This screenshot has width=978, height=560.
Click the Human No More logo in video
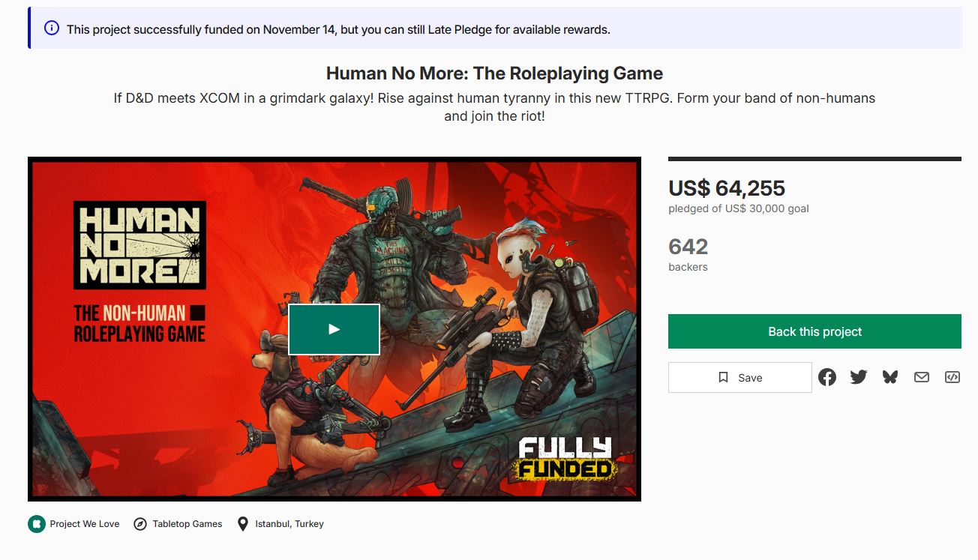pos(139,245)
